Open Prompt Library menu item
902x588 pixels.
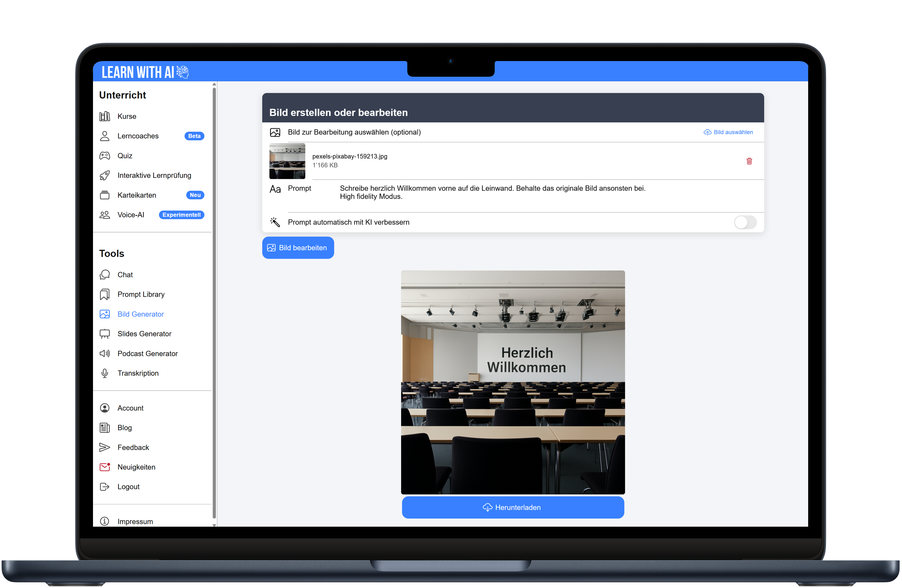[x=141, y=294]
